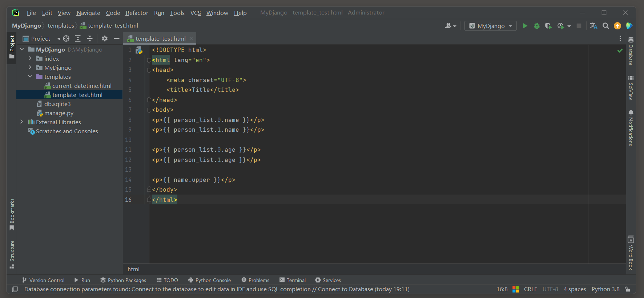Open the user account icon
Image resolution: width=644 pixels, height=298 pixels.
450,26
